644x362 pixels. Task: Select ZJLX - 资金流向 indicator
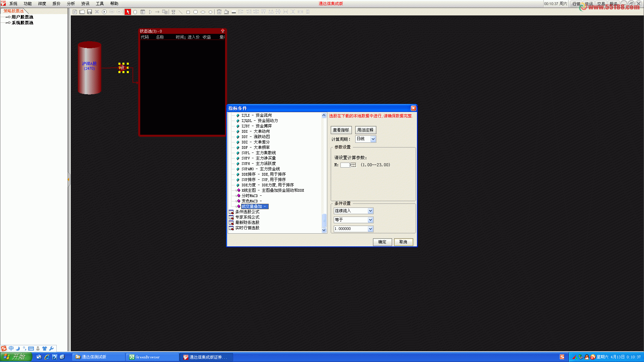pos(257,115)
